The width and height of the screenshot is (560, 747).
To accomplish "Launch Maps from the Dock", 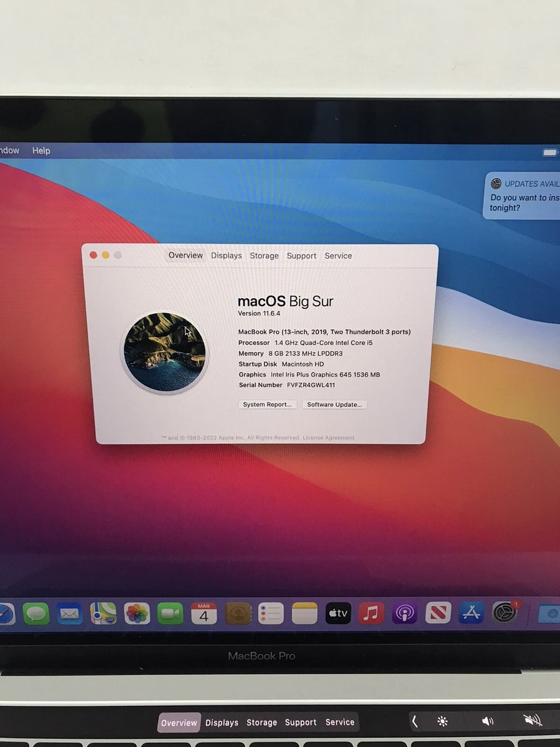I will coord(103,614).
